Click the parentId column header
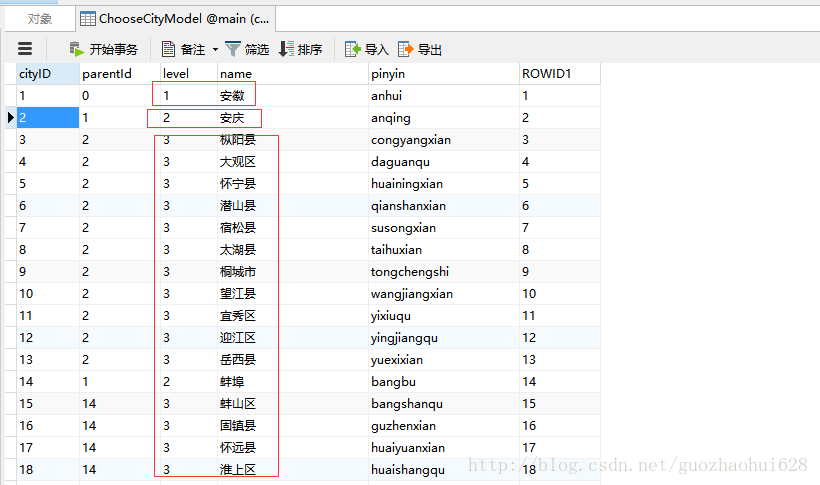The height and width of the screenshot is (485, 820). click(x=120, y=74)
